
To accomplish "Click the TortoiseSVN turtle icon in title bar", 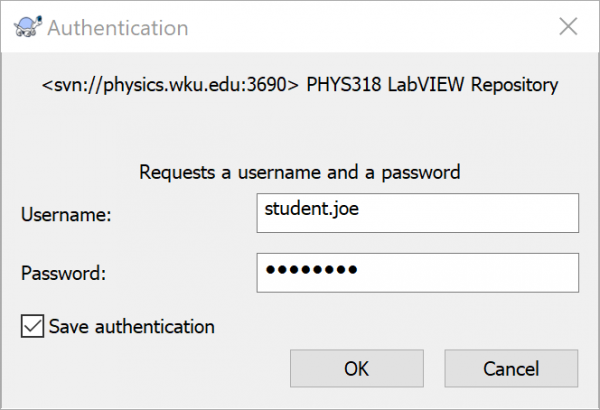I will coord(28,27).
